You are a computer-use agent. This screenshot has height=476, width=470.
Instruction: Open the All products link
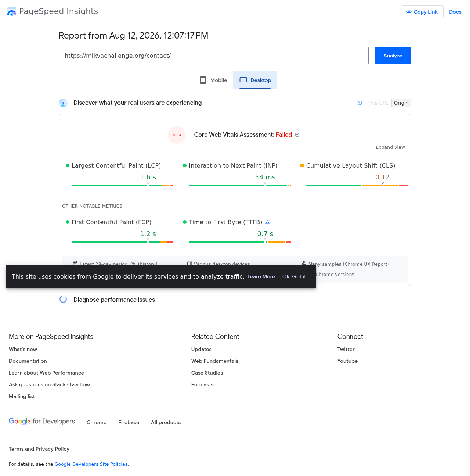166,423
